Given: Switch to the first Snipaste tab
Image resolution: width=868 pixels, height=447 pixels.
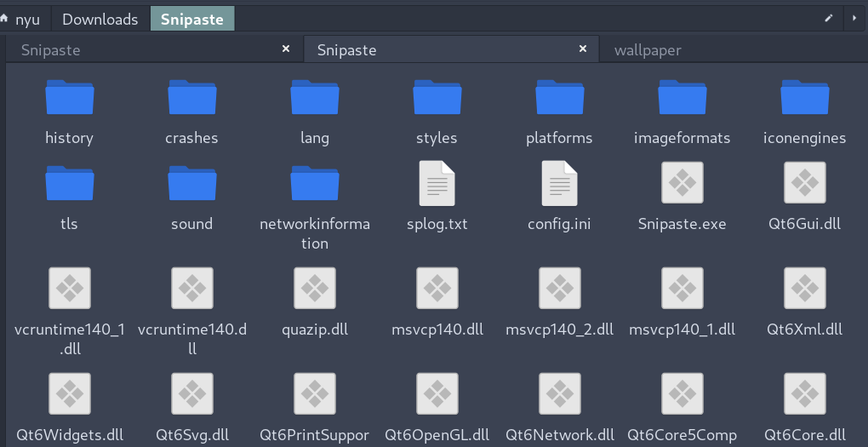Looking at the screenshot, I should coord(154,50).
